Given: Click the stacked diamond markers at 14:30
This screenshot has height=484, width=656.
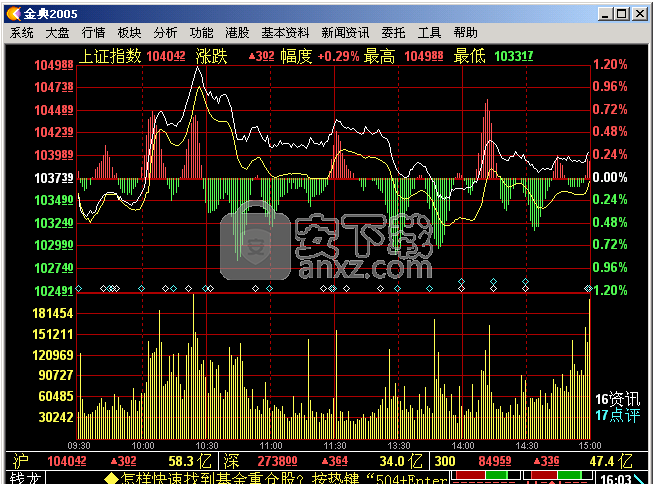Looking at the screenshot, I should pos(525,285).
